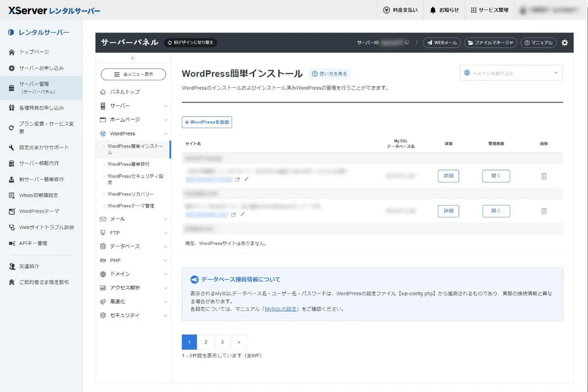
Task: Expand the ドメイン menu section
Action: click(x=133, y=274)
